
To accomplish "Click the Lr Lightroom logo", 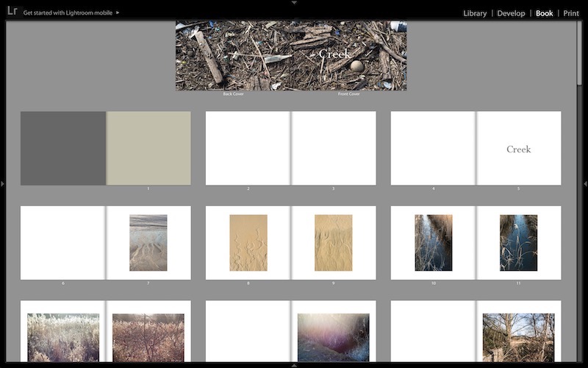I will tap(12, 11).
